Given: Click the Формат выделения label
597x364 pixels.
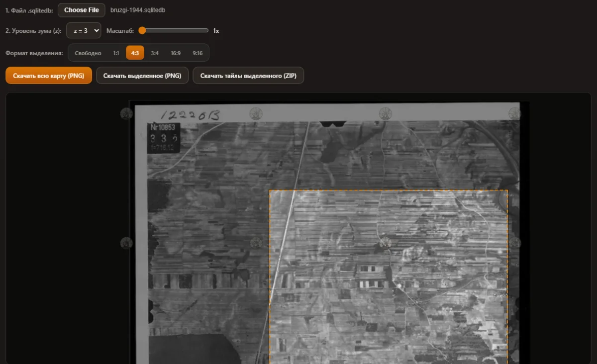Looking at the screenshot, I should point(34,53).
